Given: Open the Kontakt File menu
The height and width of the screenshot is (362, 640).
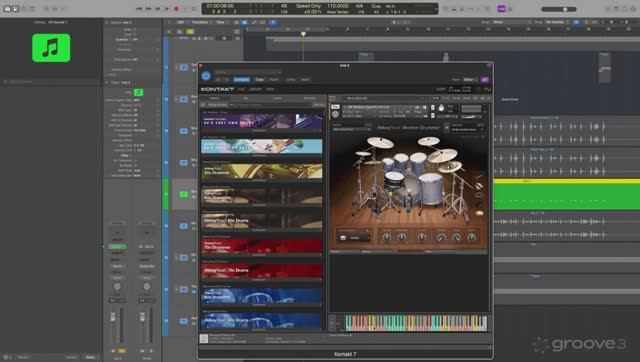Looking at the screenshot, I should pos(241,89).
